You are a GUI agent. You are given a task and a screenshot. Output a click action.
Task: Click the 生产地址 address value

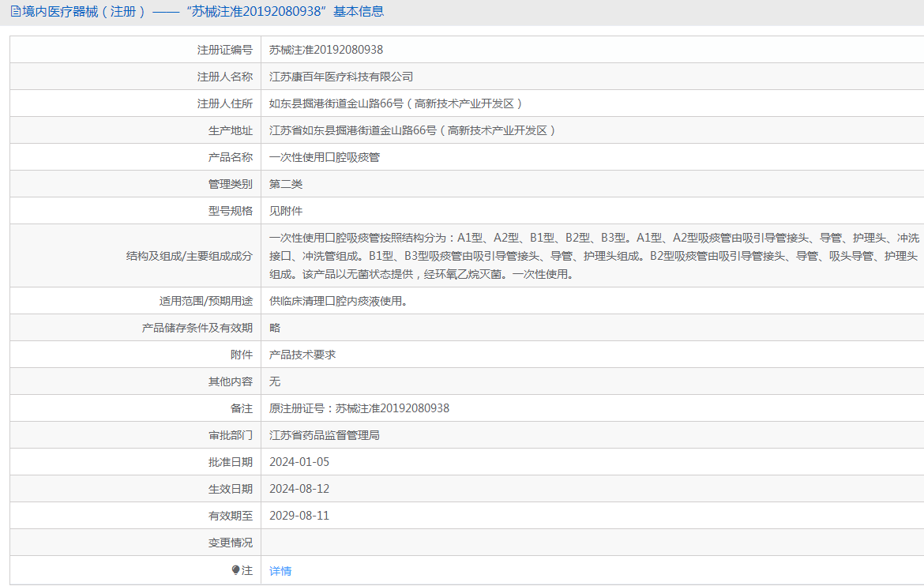pyautogui.click(x=412, y=130)
